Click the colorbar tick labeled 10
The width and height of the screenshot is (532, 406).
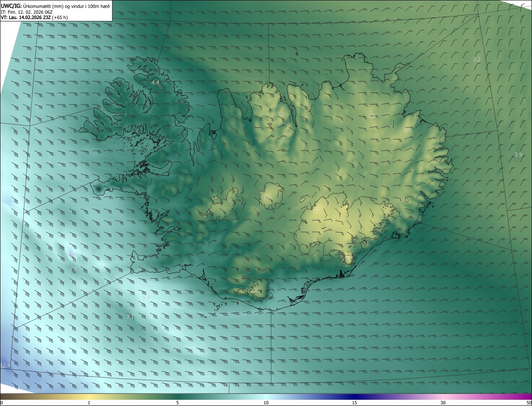pyautogui.click(x=266, y=403)
